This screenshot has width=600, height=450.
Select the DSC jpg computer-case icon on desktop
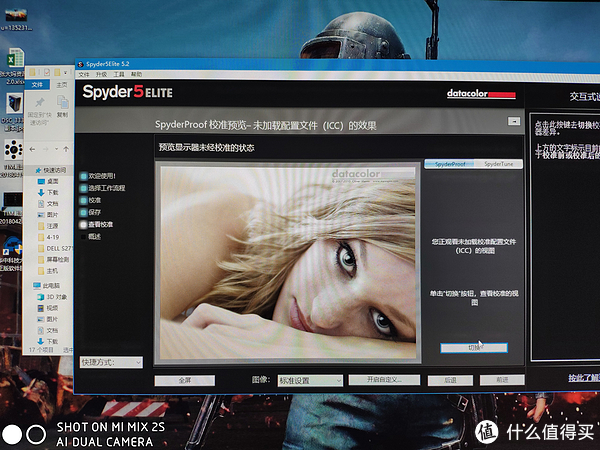click(x=15, y=103)
